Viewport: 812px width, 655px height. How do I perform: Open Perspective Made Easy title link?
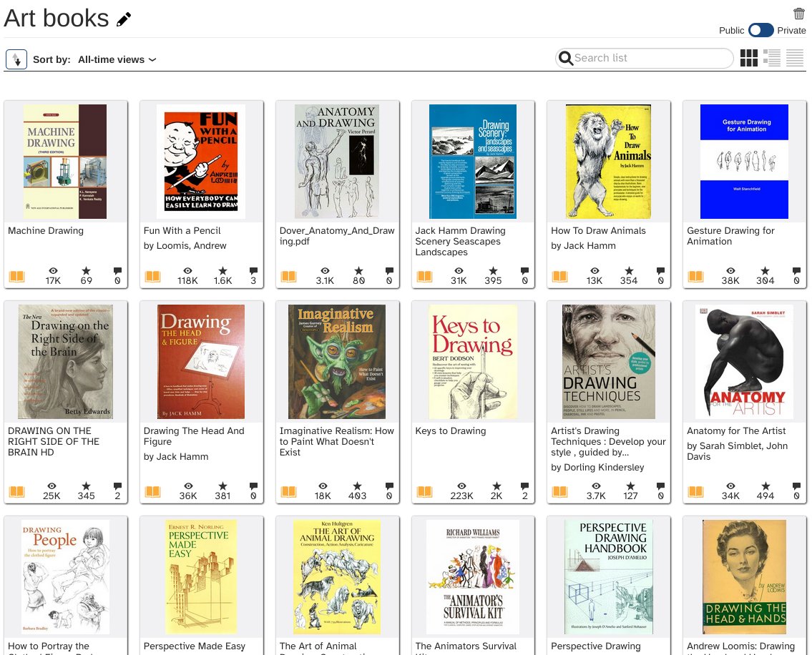pyautogui.click(x=194, y=646)
